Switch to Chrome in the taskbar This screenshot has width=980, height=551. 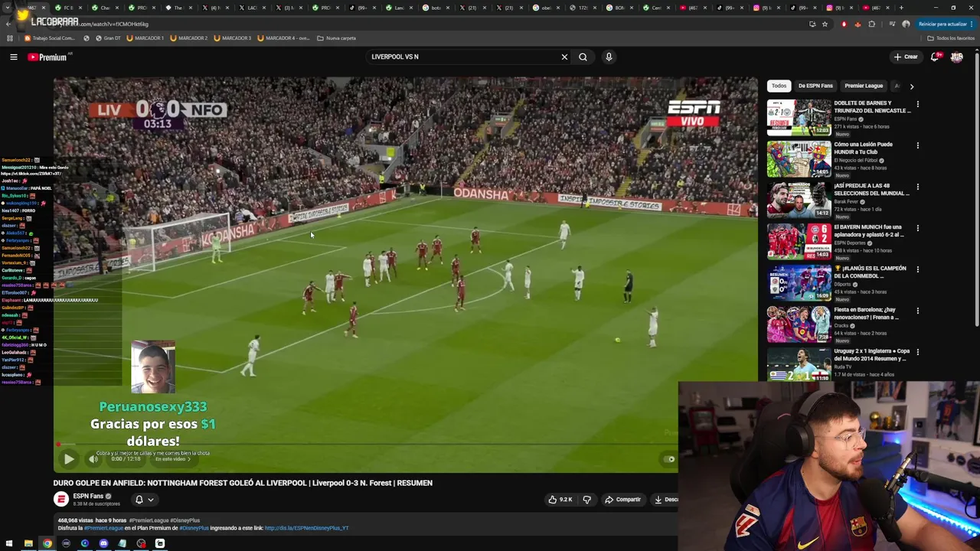47,544
